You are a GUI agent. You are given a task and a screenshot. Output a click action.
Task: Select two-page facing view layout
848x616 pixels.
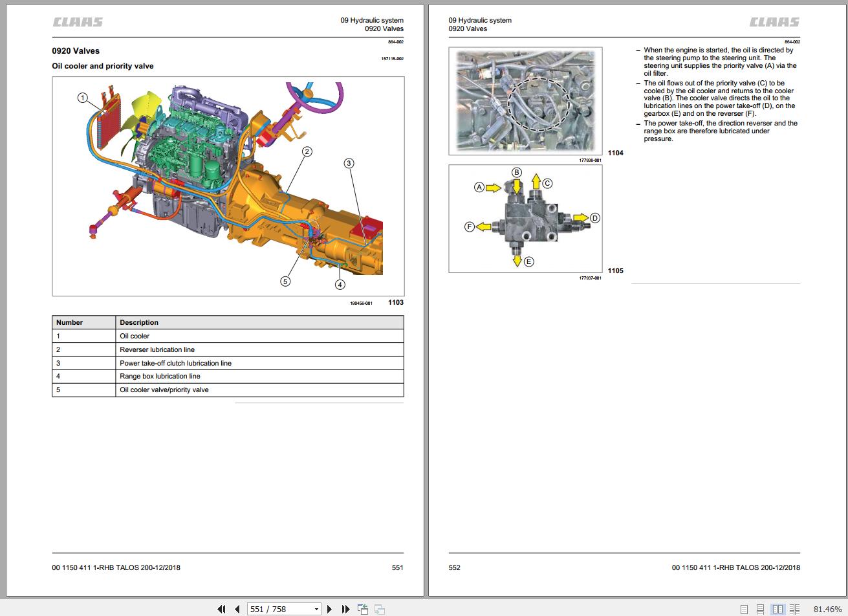click(777, 609)
